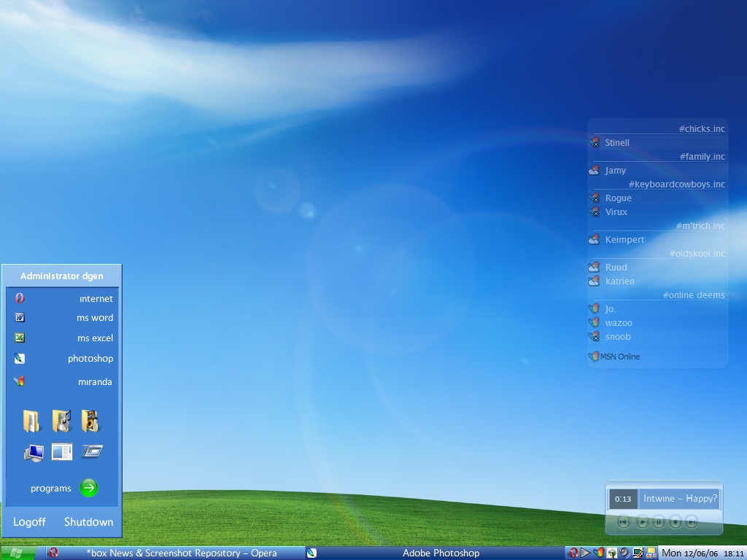Click the tree icon in the system tray

click(x=612, y=553)
